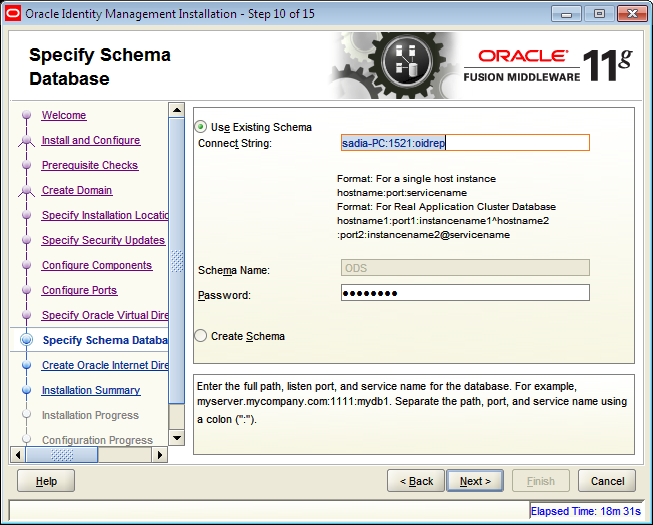Click the disabled Schema Name field
Image resolution: width=653 pixels, height=525 pixels.
(465, 268)
